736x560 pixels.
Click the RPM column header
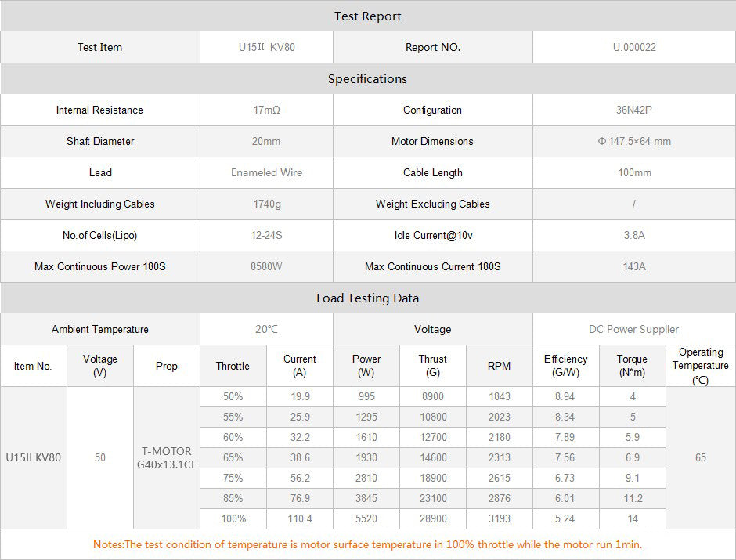coord(499,366)
